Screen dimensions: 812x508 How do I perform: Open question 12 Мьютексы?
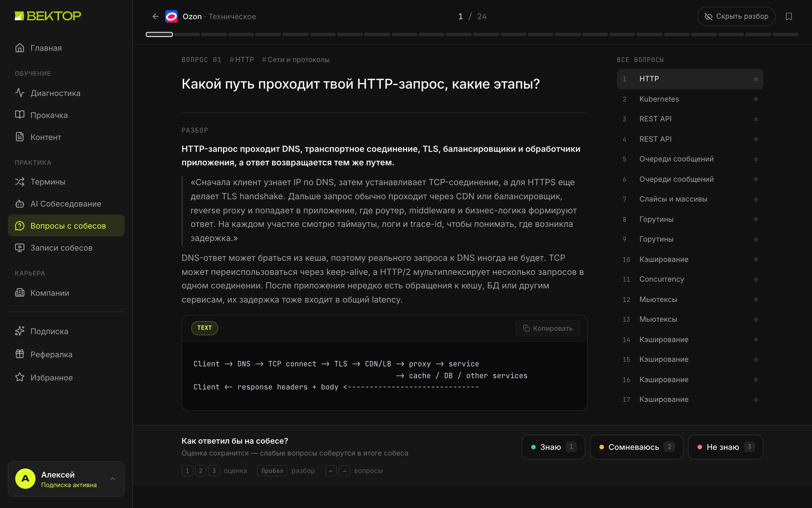click(x=690, y=300)
